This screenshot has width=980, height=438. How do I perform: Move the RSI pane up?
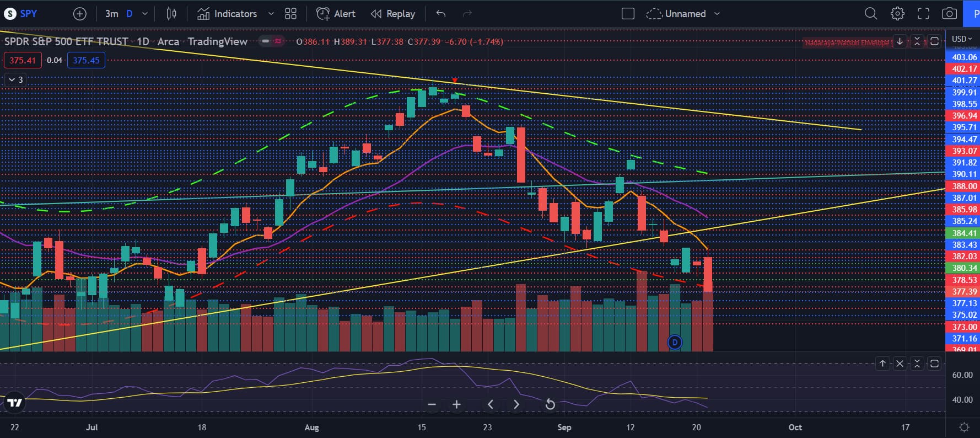tap(882, 364)
